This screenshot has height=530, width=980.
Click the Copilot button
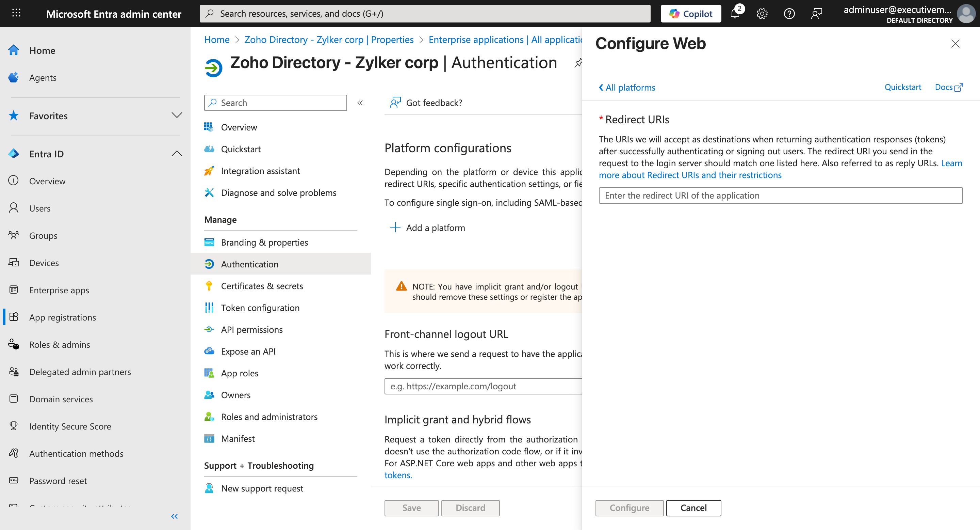click(690, 14)
